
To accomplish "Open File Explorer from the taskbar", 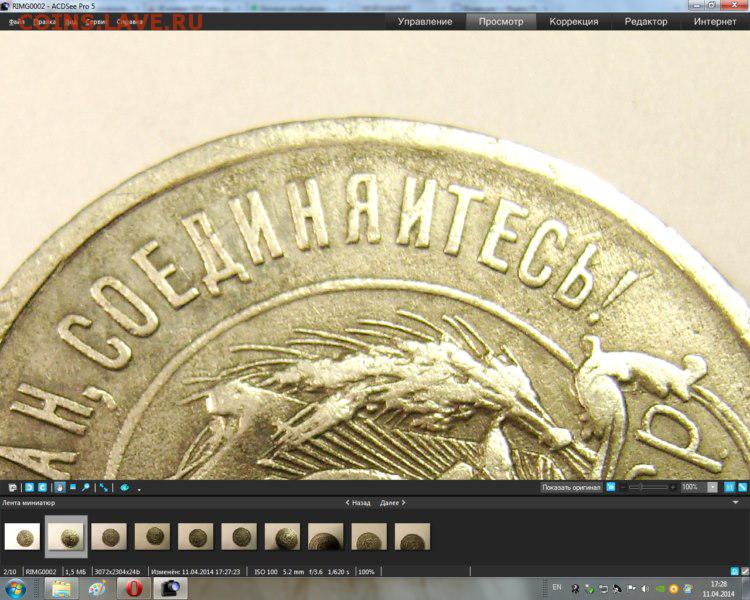I will pyautogui.click(x=61, y=589).
